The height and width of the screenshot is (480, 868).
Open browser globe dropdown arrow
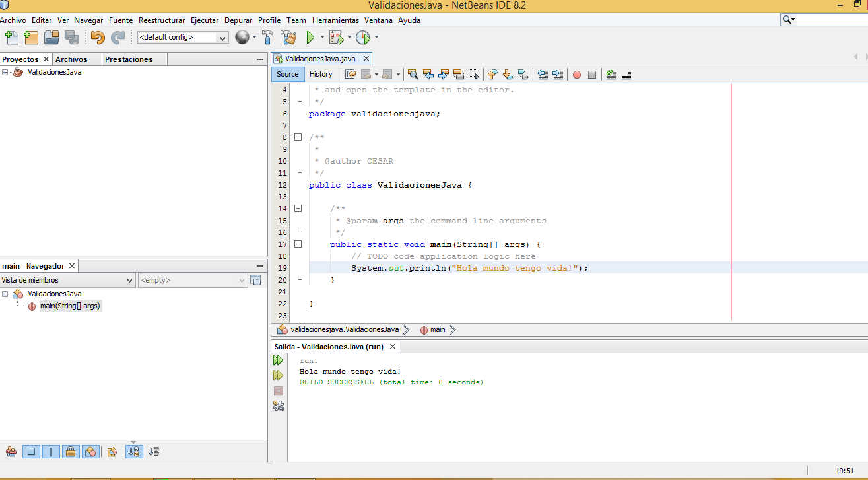coord(255,38)
